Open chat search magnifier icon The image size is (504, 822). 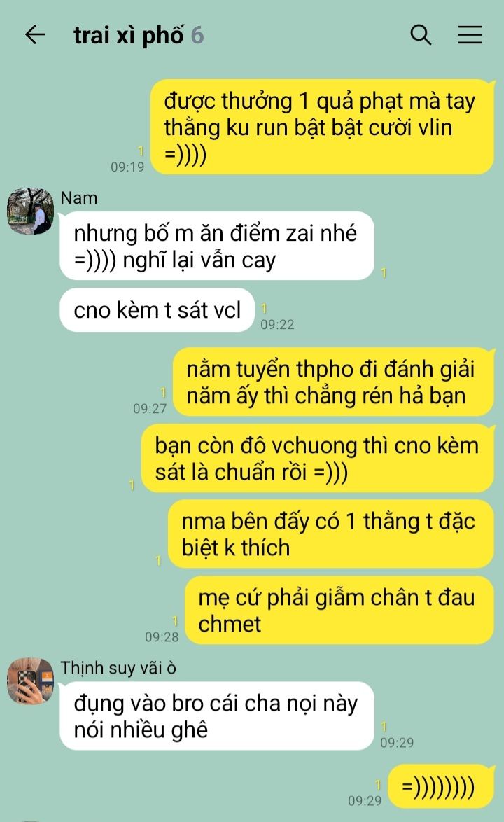(421, 35)
